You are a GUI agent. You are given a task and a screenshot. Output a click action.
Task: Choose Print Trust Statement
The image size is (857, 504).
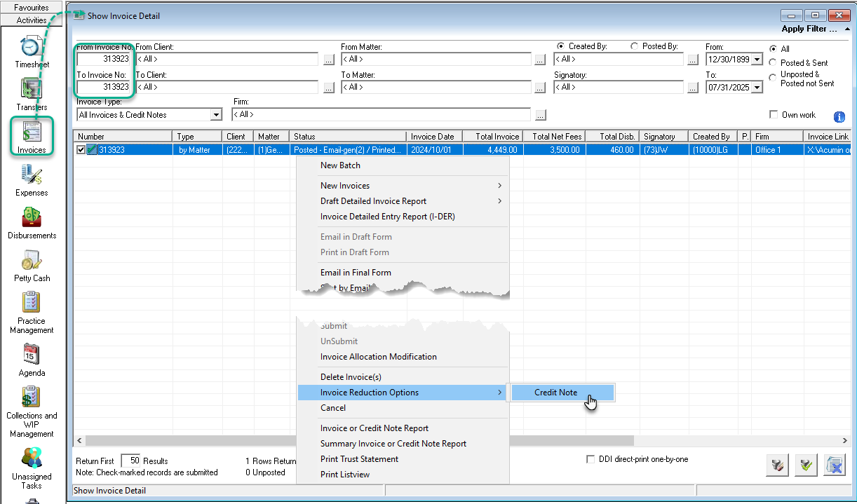click(403, 459)
